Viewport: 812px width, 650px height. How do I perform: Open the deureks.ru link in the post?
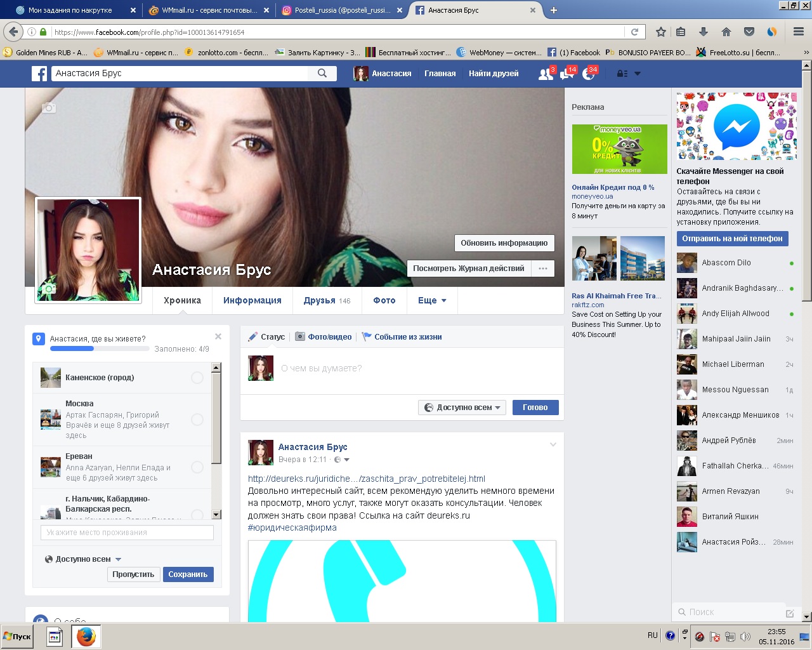[x=367, y=479]
